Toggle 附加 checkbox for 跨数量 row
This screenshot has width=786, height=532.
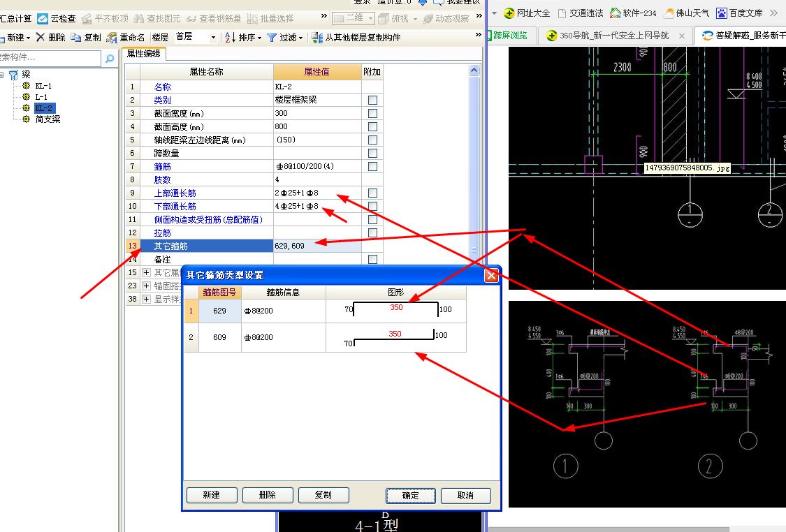tap(372, 154)
